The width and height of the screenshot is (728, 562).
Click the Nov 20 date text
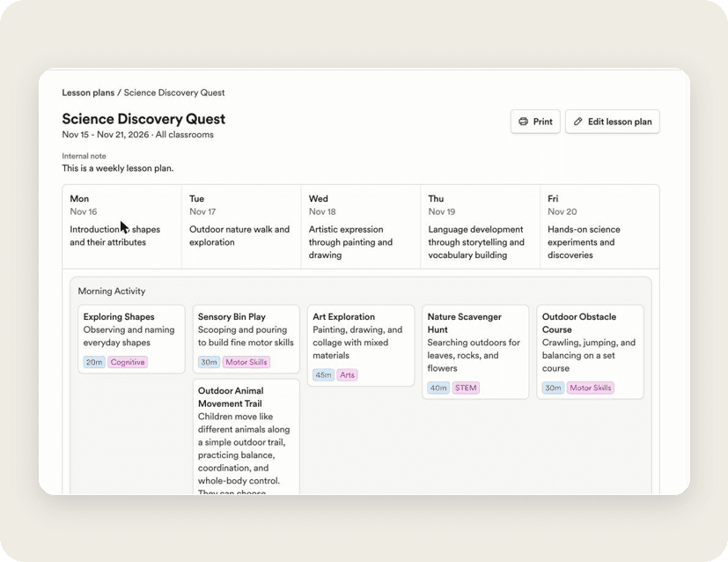[563, 211]
